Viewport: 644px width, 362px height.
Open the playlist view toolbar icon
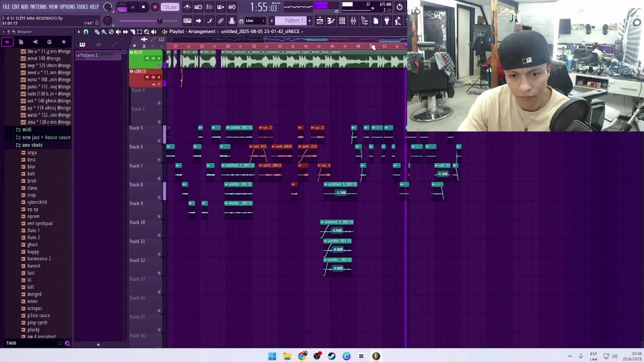coord(320,21)
